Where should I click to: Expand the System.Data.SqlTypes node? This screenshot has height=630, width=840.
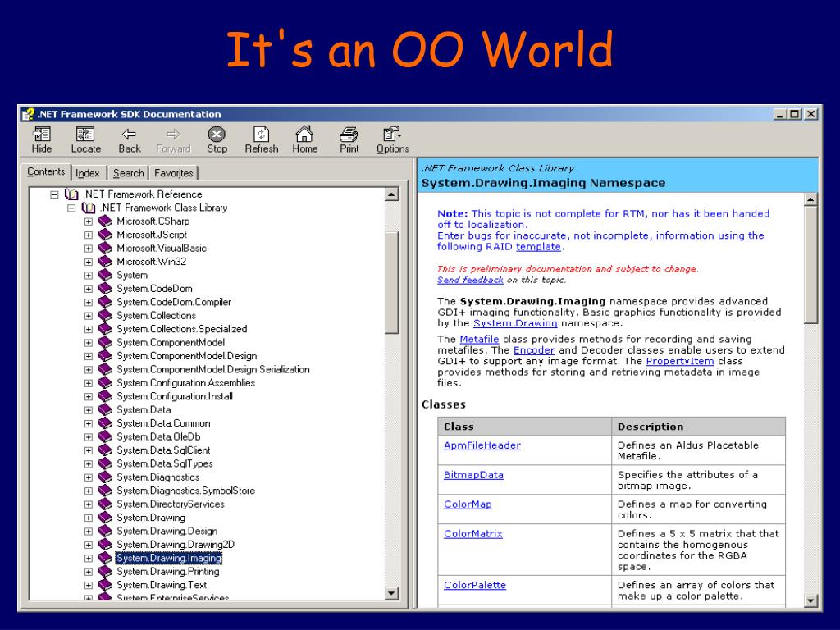click(89, 464)
